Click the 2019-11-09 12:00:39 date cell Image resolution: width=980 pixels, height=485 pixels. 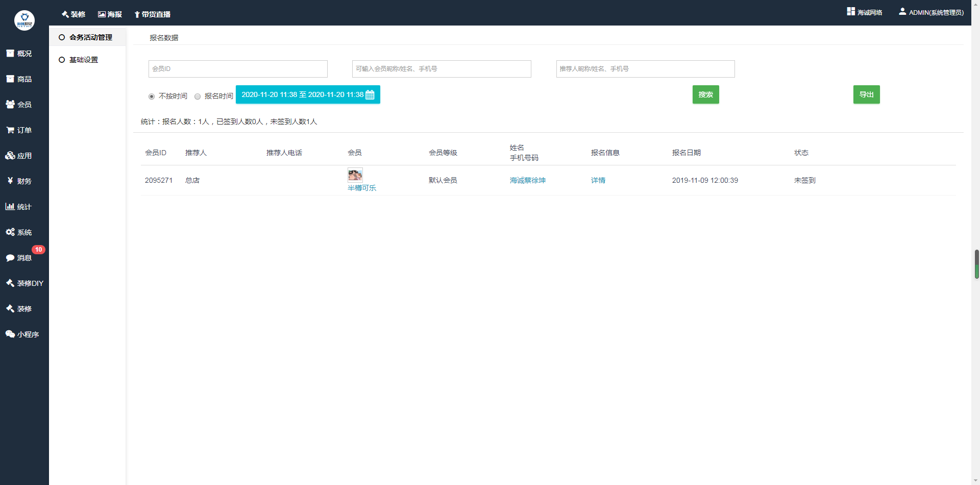[x=705, y=180]
